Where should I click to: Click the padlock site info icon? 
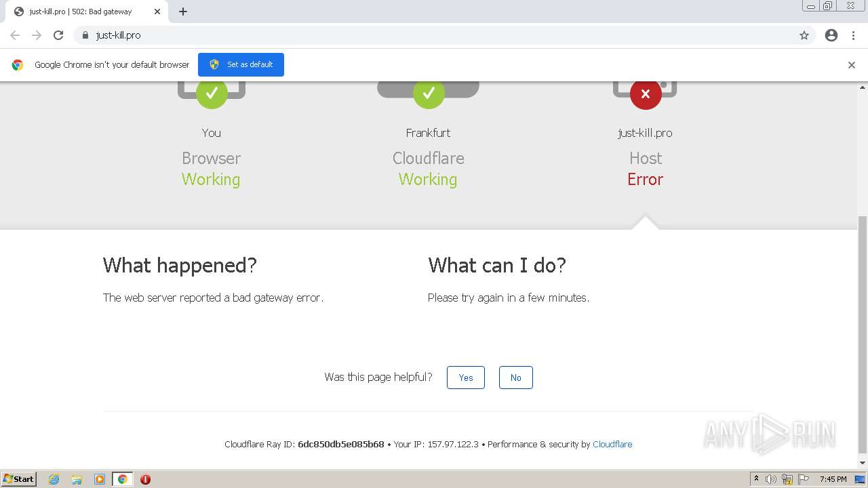point(85,35)
